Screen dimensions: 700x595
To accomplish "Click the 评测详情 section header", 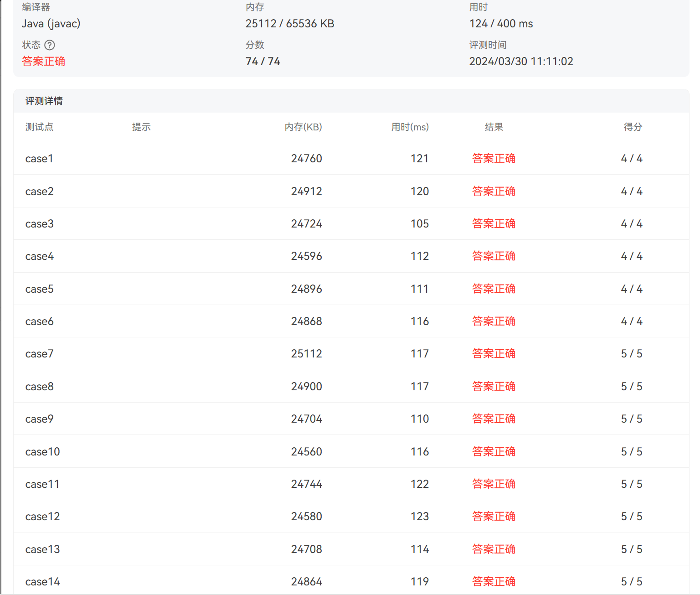I will coord(44,101).
